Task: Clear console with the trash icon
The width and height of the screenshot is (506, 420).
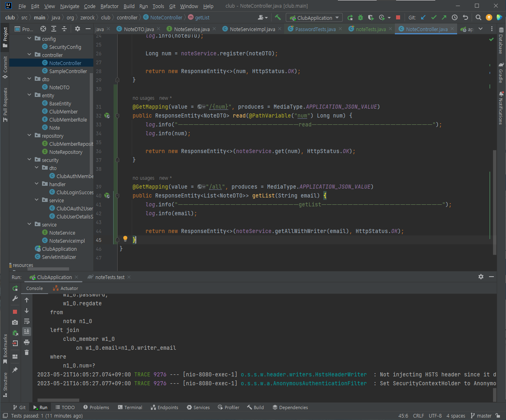Action: (x=27, y=353)
